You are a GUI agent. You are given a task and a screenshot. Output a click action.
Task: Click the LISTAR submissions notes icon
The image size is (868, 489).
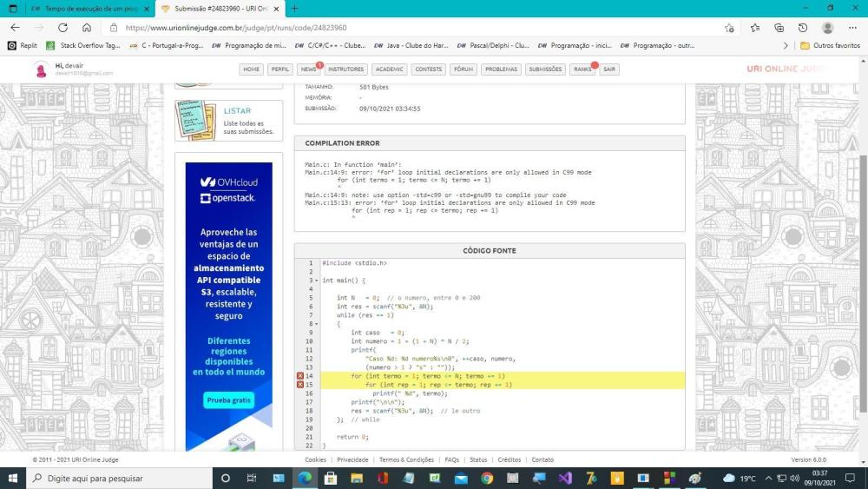click(196, 120)
